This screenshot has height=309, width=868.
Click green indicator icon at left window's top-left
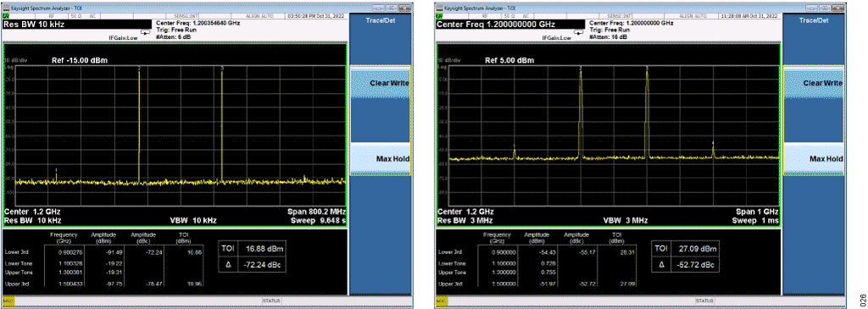(x=7, y=16)
